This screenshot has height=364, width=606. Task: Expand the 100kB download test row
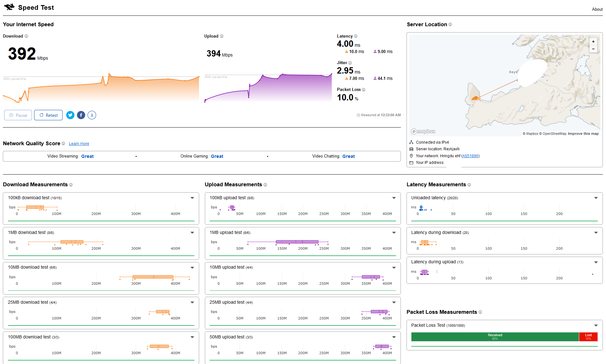click(192, 198)
